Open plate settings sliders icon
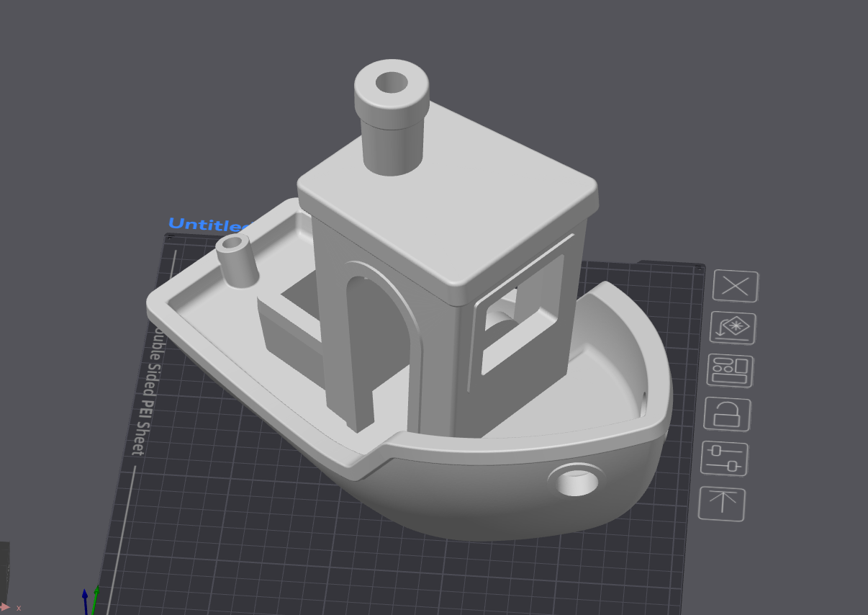The image size is (868, 615). (x=725, y=459)
